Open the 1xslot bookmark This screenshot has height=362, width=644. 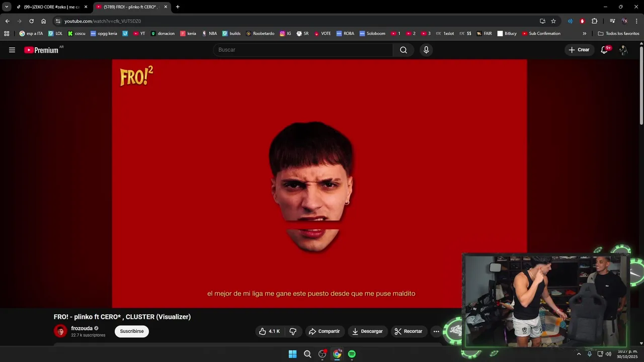coord(445,34)
